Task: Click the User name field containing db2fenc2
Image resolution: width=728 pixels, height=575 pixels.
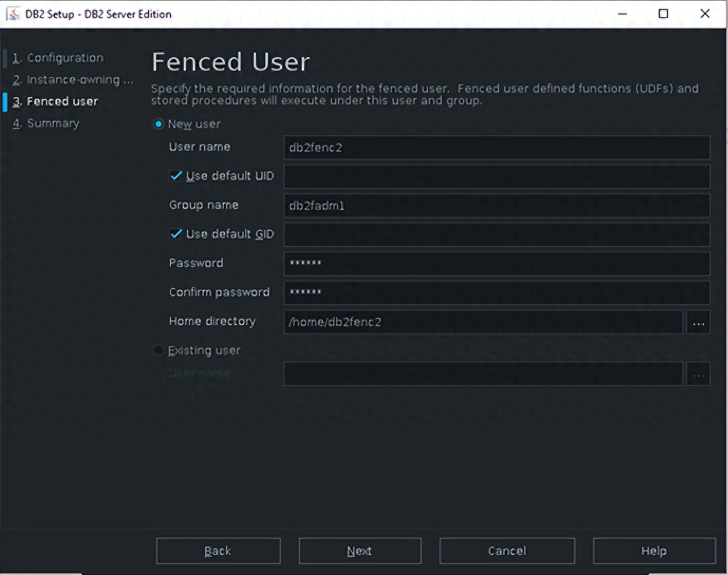Action: pos(496,148)
